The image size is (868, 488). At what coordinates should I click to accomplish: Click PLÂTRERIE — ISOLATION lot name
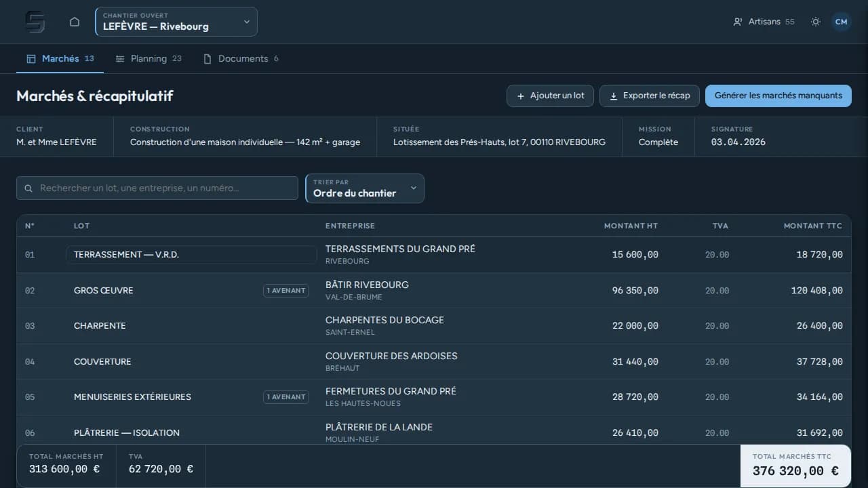point(127,433)
